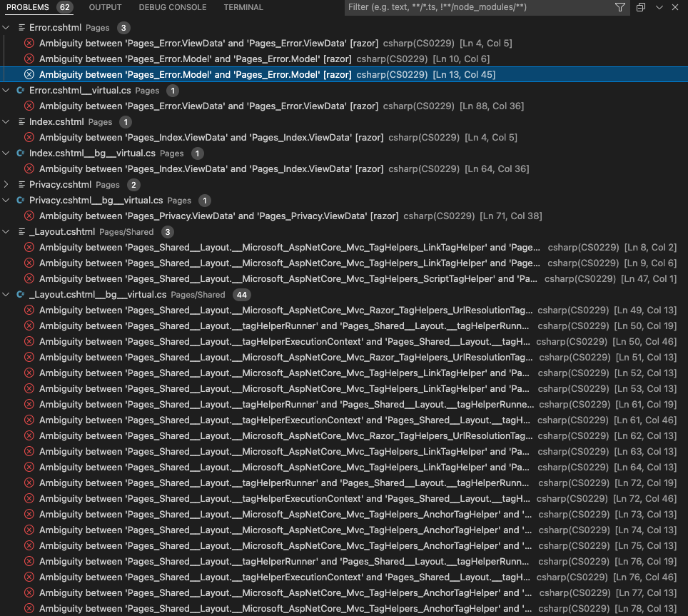The image size is (688, 616).
Task: Select Pages_Index.ViewData ambiguity at Ln 4, Col 5
Action: pyautogui.click(x=211, y=137)
